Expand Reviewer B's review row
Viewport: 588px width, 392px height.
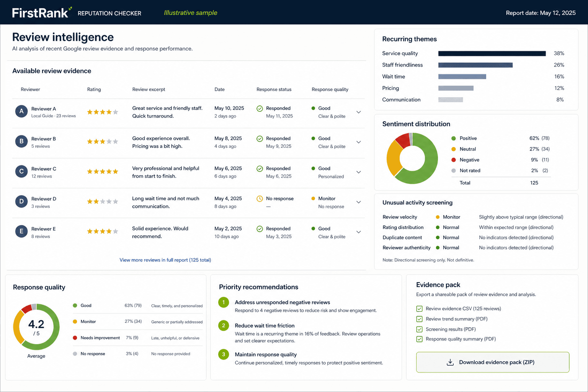coord(359,142)
